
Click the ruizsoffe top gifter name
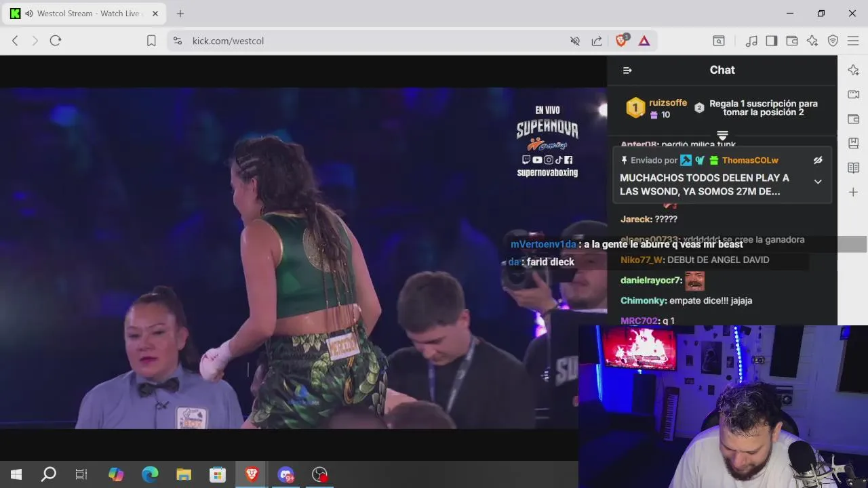tap(668, 103)
